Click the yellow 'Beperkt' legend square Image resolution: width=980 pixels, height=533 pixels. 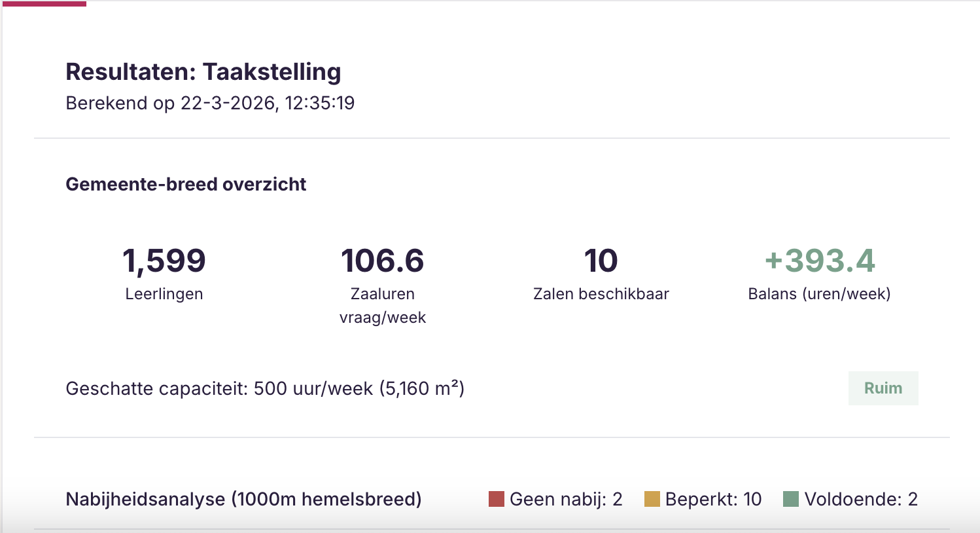652,499
